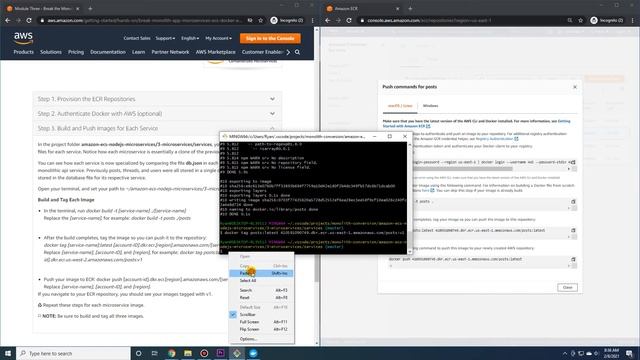
Task: Click the Close button in the push commands dialog
Action: (567, 287)
